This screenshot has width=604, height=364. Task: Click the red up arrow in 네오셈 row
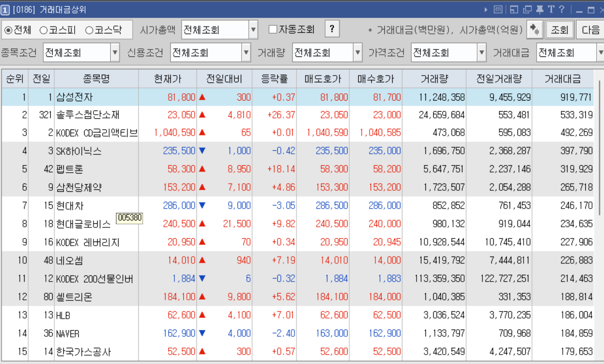(x=202, y=260)
